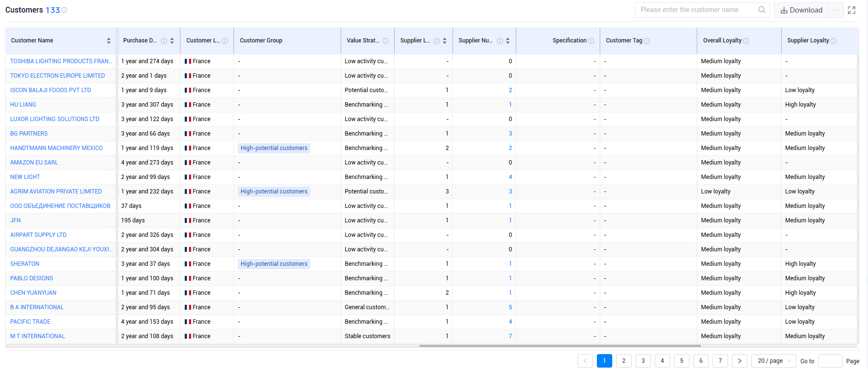
Task: Click the Download button
Action: click(801, 10)
